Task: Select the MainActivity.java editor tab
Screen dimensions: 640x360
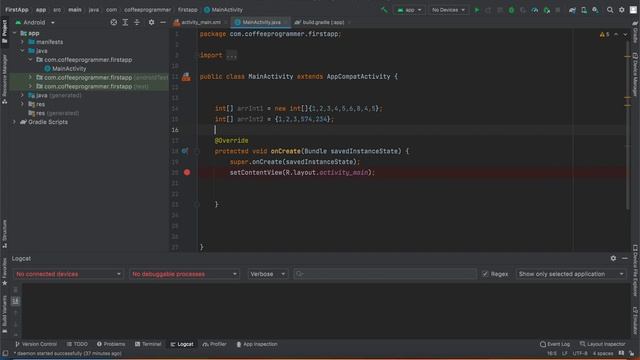Action: 260,22
